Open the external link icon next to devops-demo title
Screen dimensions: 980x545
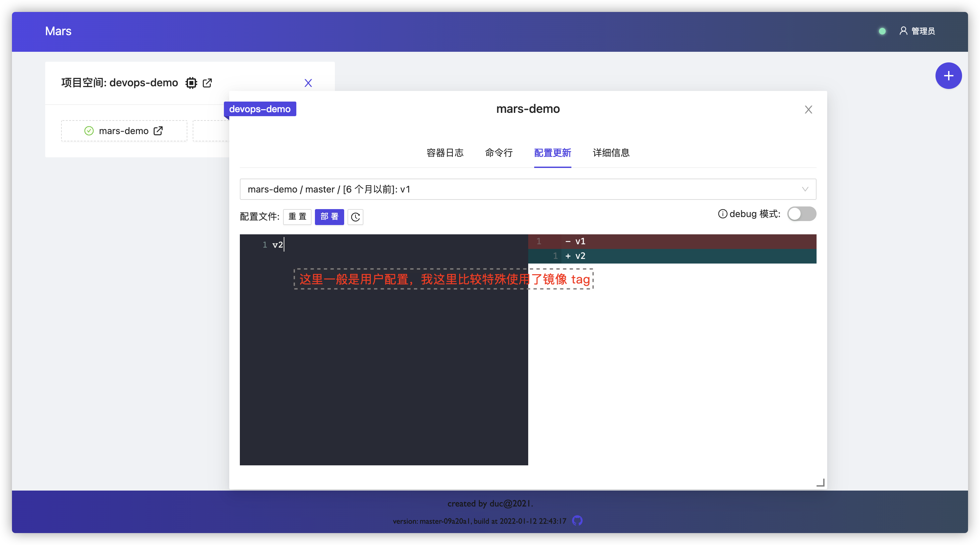pos(207,82)
